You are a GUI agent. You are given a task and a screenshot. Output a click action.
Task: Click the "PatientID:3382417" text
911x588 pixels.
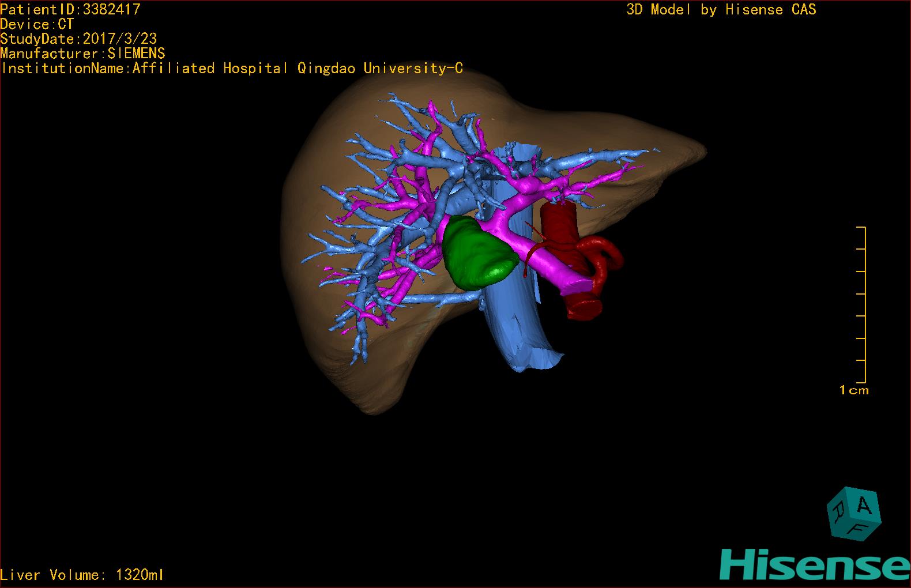pos(70,9)
